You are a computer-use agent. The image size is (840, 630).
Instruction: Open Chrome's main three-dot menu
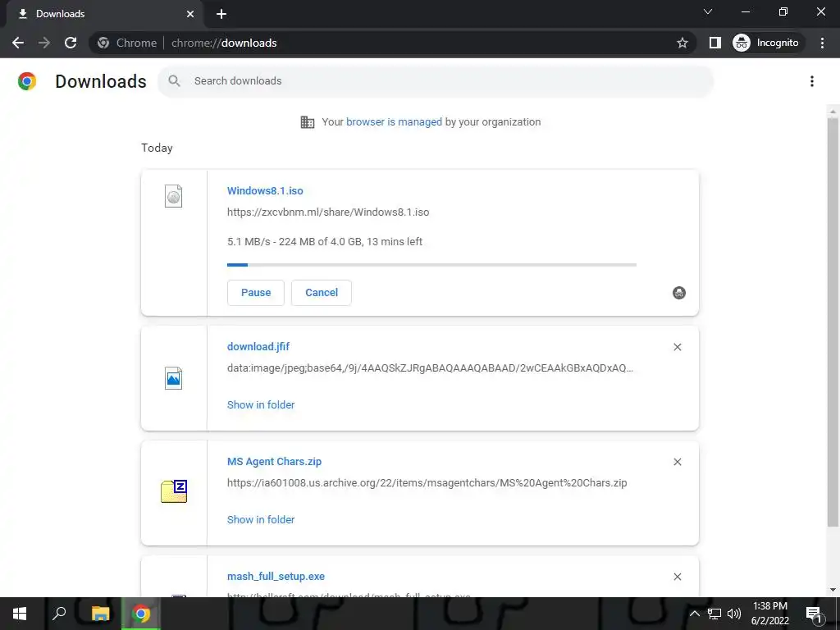[822, 43]
